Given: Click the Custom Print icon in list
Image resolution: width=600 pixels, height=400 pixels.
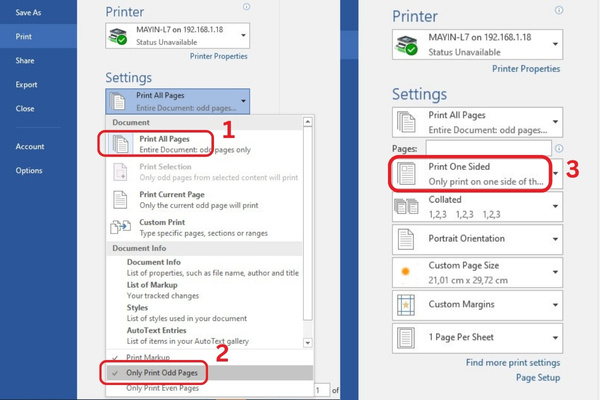Looking at the screenshot, I should pos(121,227).
